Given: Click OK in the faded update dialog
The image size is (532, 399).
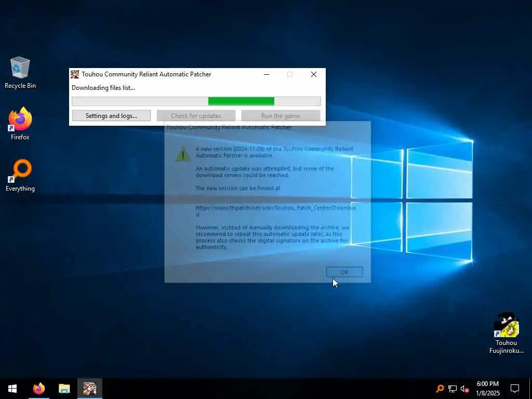Looking at the screenshot, I should click(x=344, y=272).
